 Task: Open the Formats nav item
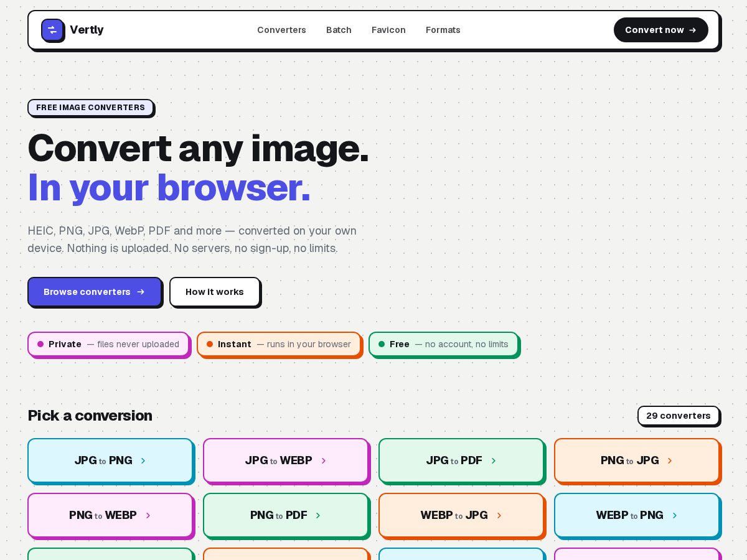pos(443,30)
